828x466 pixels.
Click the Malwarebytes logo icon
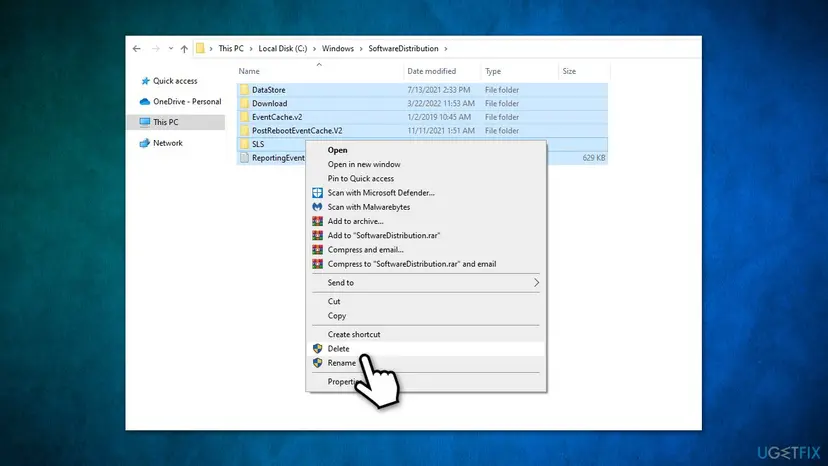tap(317, 207)
